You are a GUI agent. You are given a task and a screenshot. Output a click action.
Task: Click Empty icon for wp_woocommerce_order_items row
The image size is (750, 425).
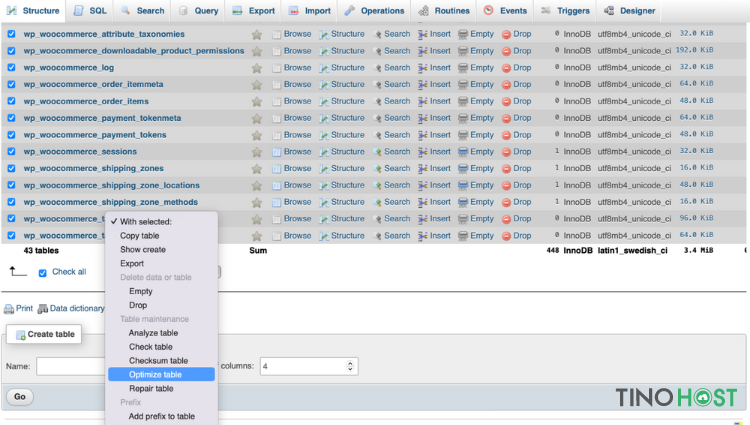click(463, 101)
